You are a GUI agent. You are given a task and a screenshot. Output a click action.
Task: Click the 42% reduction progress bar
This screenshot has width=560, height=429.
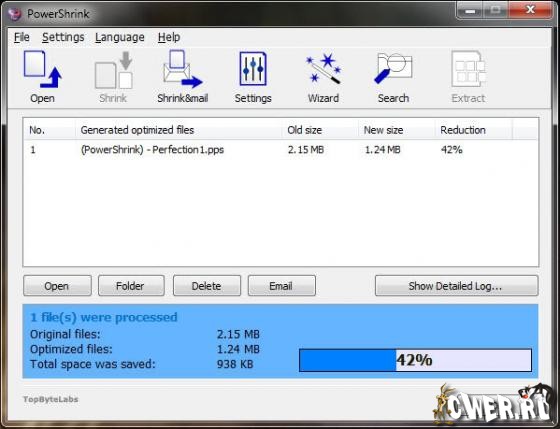tap(415, 360)
